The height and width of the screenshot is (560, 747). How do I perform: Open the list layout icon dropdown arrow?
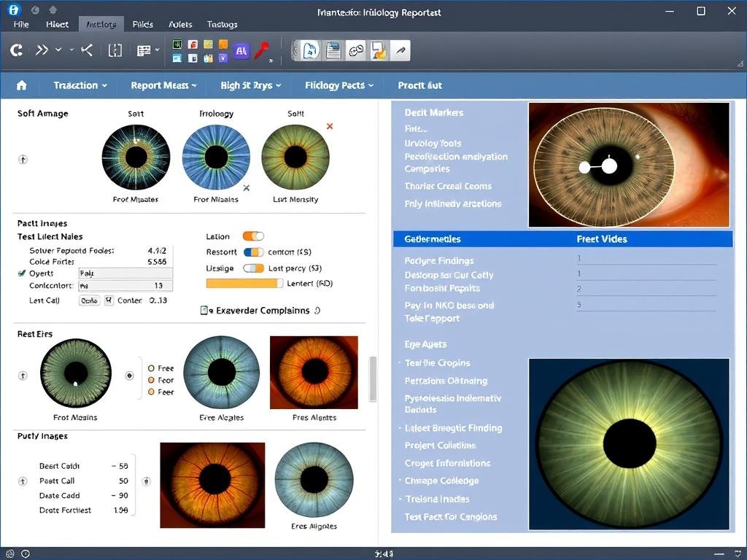158,50
